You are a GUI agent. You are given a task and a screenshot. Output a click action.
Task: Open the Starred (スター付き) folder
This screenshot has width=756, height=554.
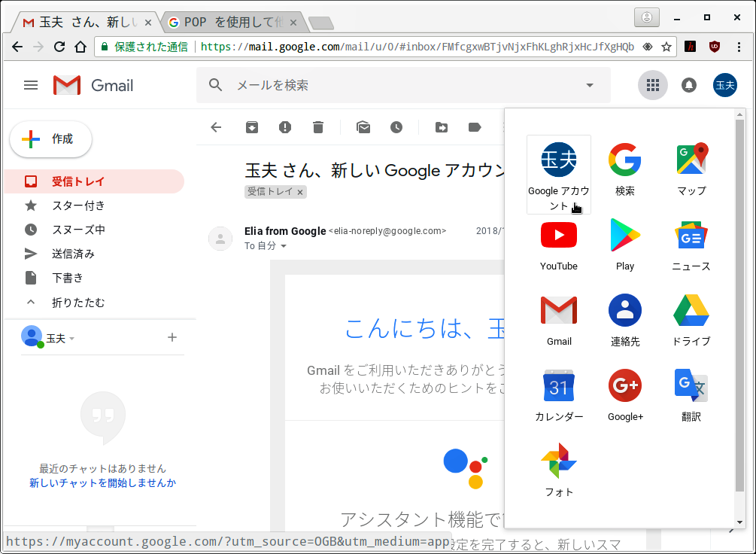click(94, 205)
